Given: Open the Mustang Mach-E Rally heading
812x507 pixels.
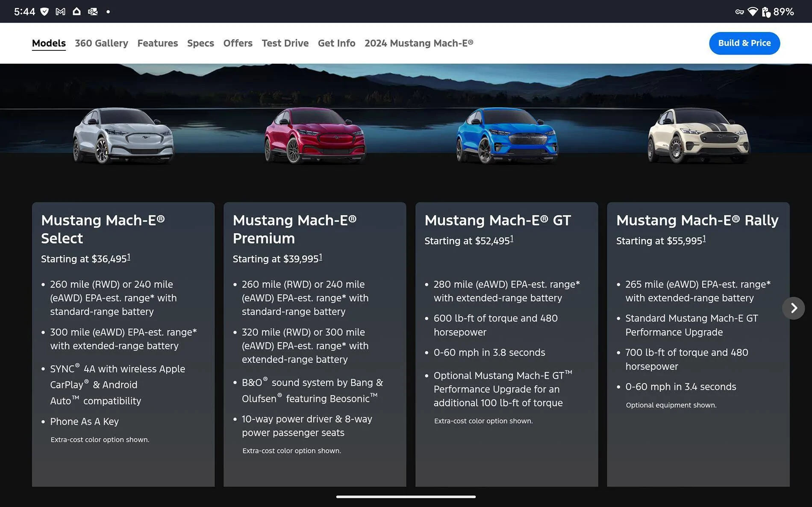Looking at the screenshot, I should coord(697,220).
